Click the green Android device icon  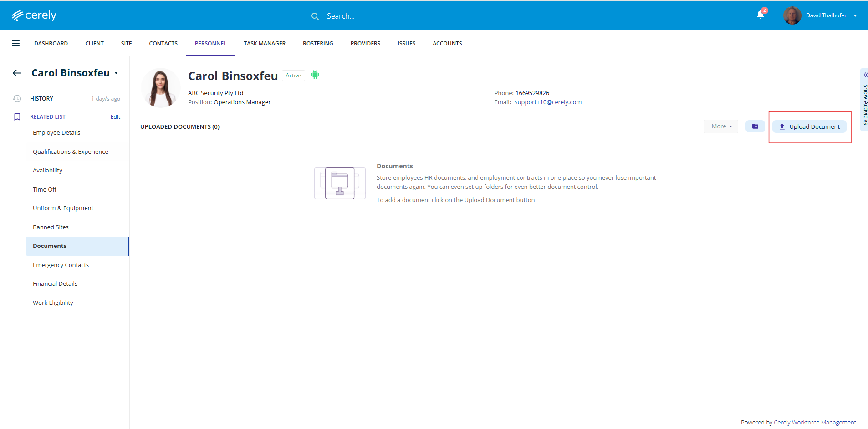click(315, 75)
